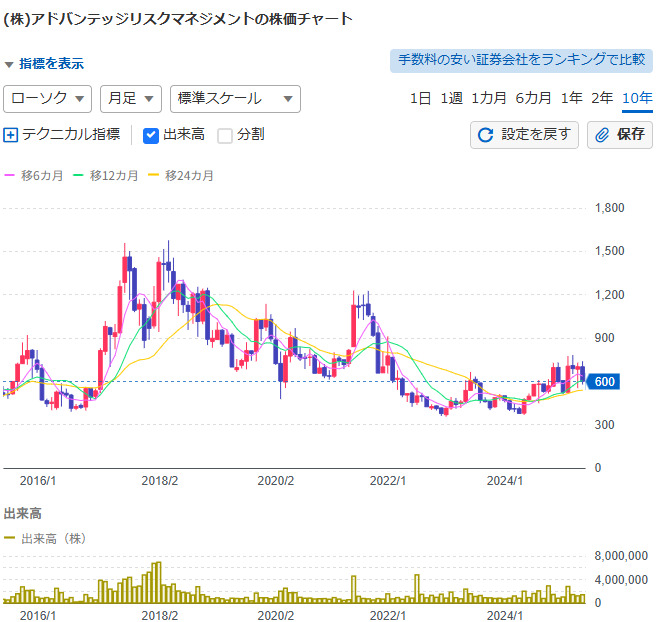Click the 移24カ月 legend entry

coord(181,175)
